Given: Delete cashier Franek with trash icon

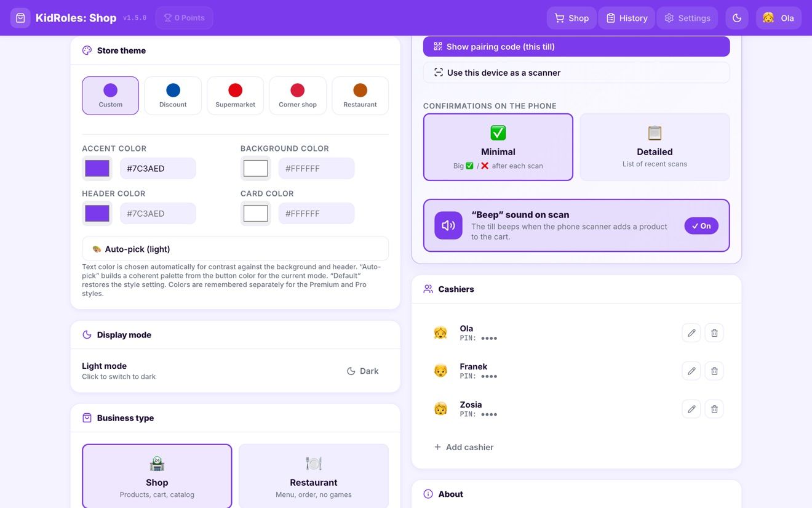Looking at the screenshot, I should pos(714,371).
